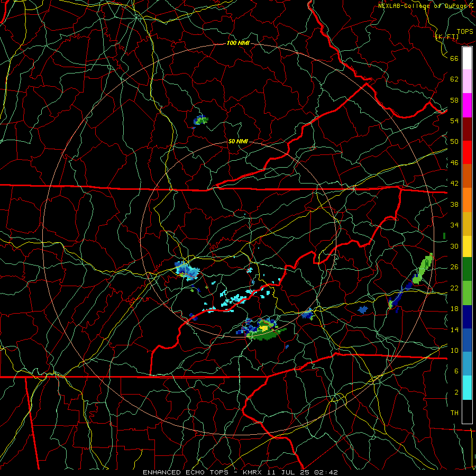
Task: Click the white swatch atop the tops legend
Action: point(467,58)
